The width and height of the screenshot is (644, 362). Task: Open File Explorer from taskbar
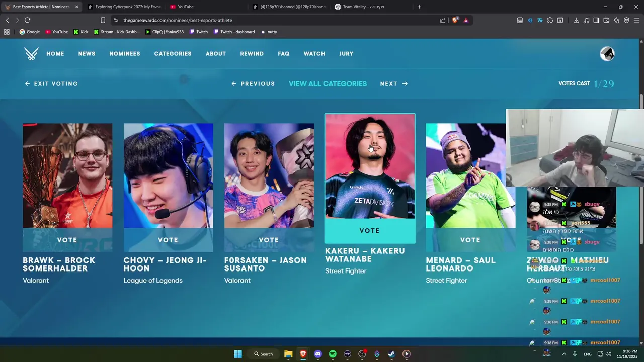288,354
